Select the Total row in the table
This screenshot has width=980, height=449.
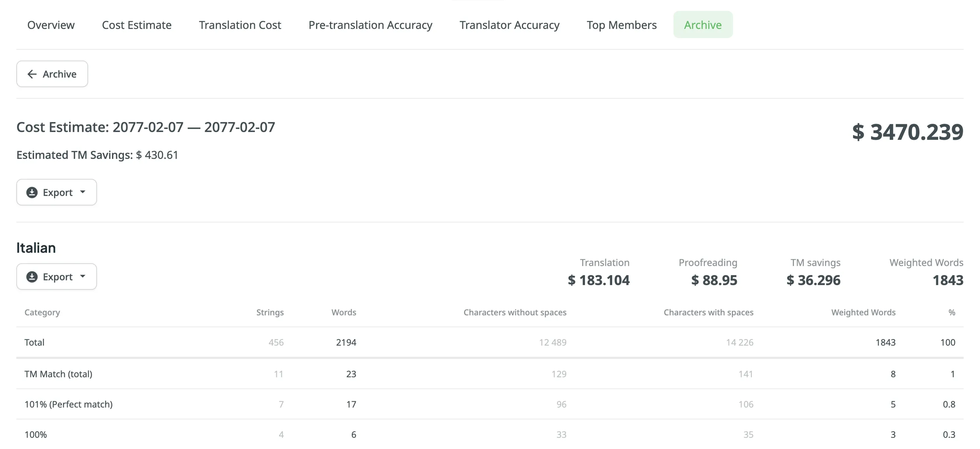tap(34, 342)
